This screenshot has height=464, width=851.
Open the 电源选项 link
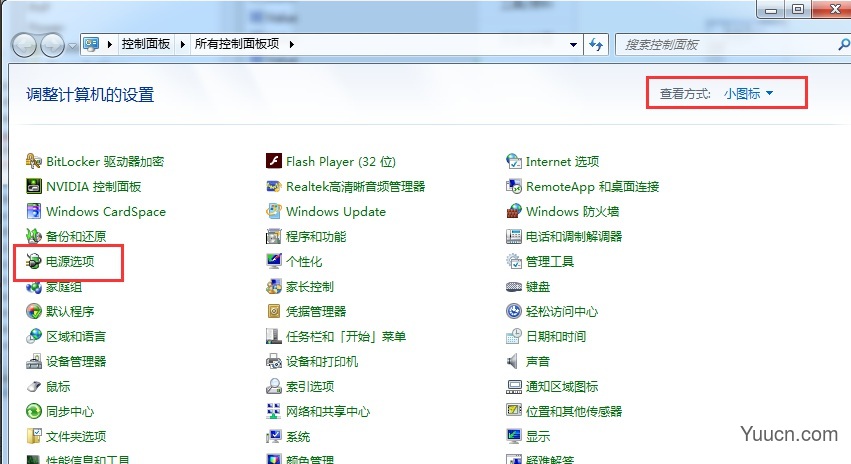tap(70, 262)
